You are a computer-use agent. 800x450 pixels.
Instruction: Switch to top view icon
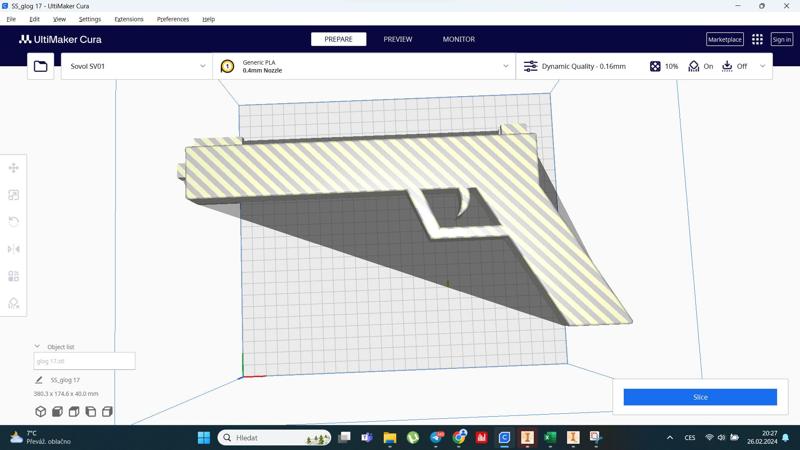74,411
